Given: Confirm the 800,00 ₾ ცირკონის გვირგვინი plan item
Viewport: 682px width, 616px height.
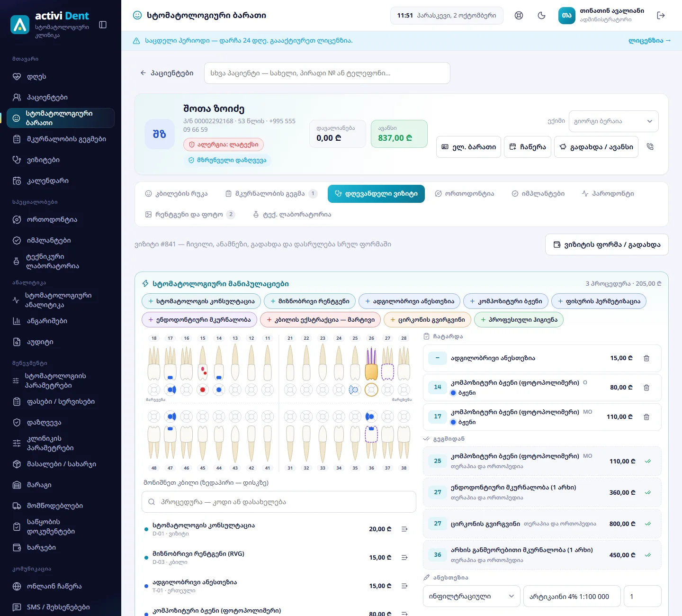Looking at the screenshot, I should (648, 524).
